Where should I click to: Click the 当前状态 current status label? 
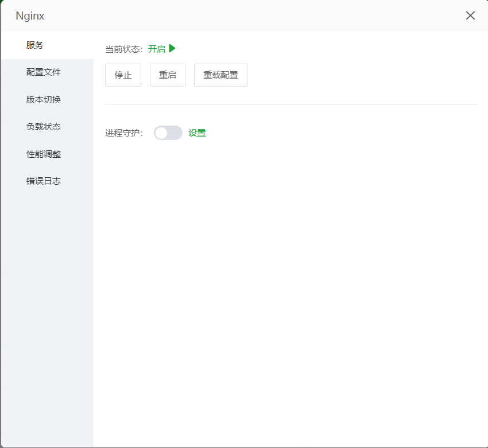pyautogui.click(x=122, y=48)
